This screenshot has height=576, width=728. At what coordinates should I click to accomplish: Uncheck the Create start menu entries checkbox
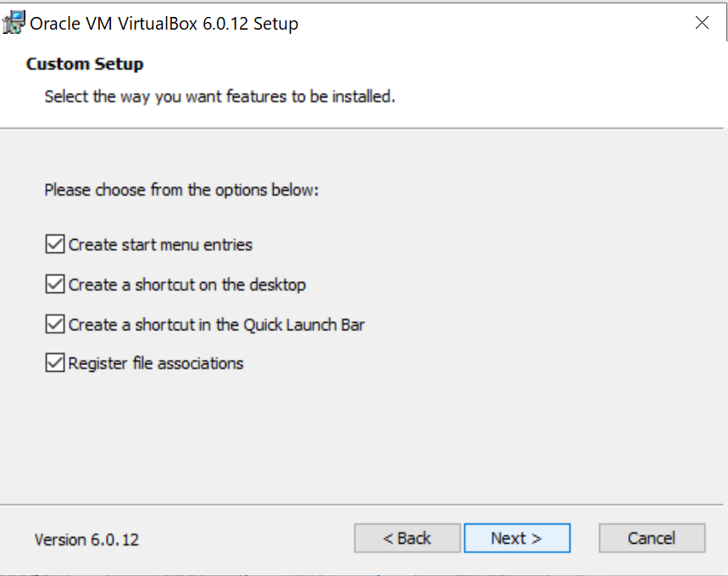[55, 245]
